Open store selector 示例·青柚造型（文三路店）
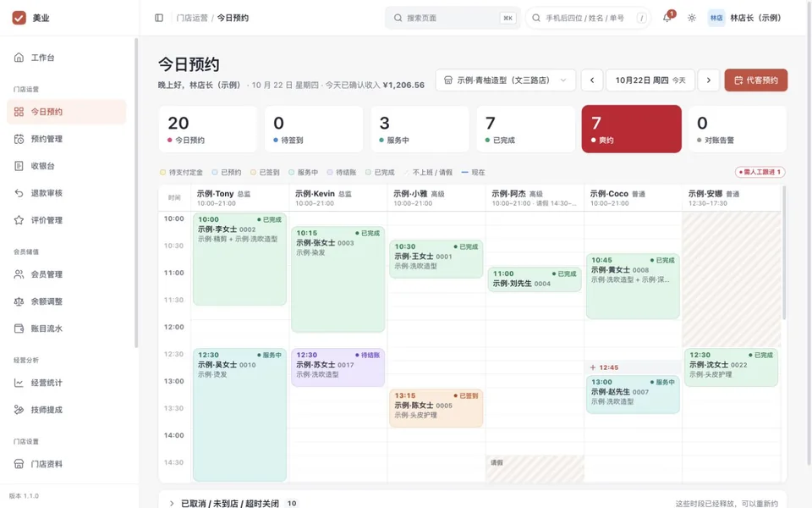812x508 pixels. click(506, 80)
